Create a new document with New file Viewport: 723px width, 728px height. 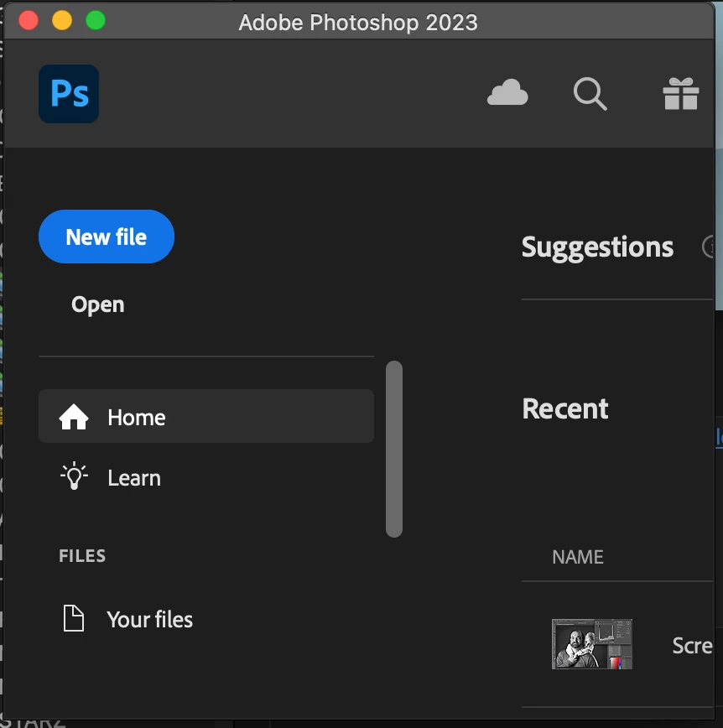pos(107,237)
